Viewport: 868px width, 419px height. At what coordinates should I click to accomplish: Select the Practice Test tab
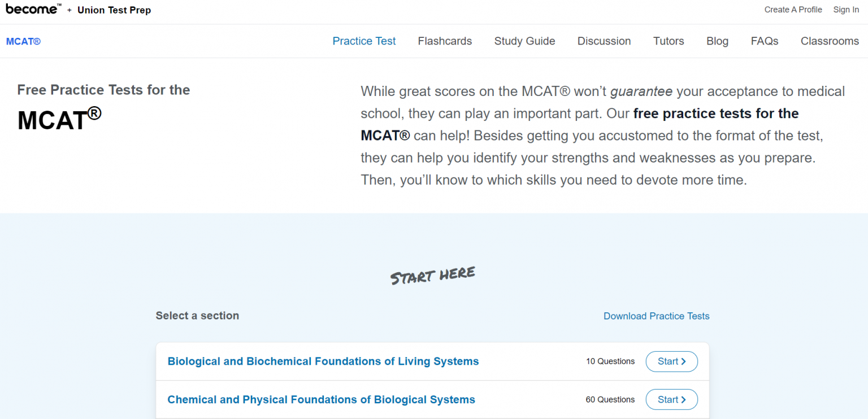click(364, 41)
